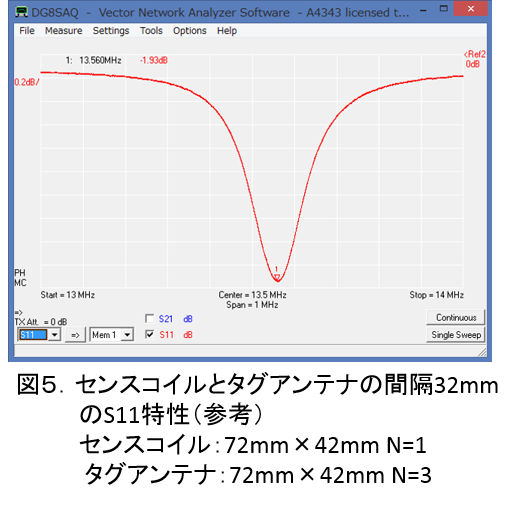Click the dB unit next to S11
Screen dimensions: 522x505
coord(188,334)
